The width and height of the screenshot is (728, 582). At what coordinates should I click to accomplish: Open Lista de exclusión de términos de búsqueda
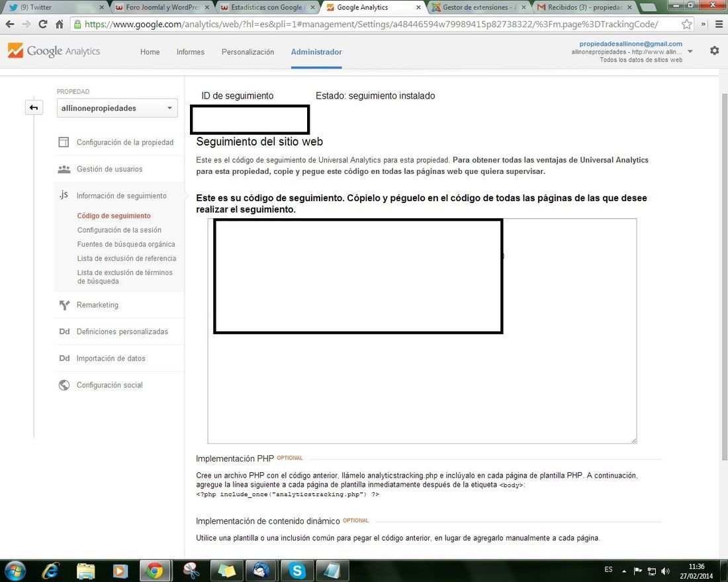click(x=125, y=276)
